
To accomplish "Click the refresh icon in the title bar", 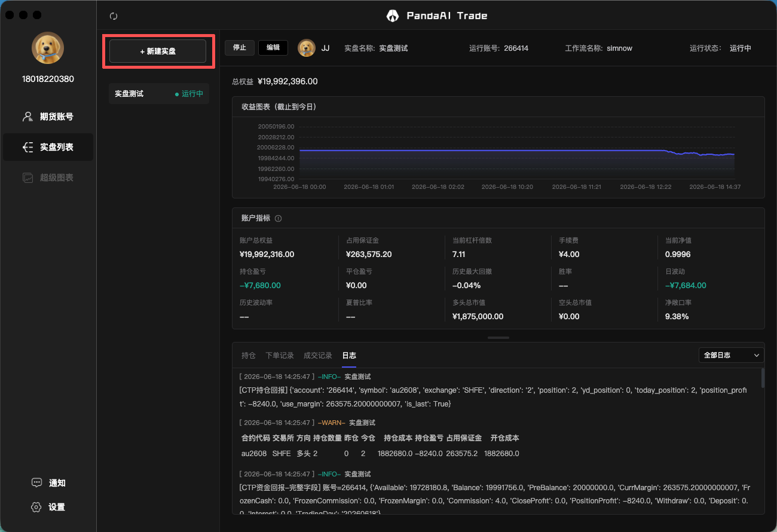I will (x=114, y=16).
